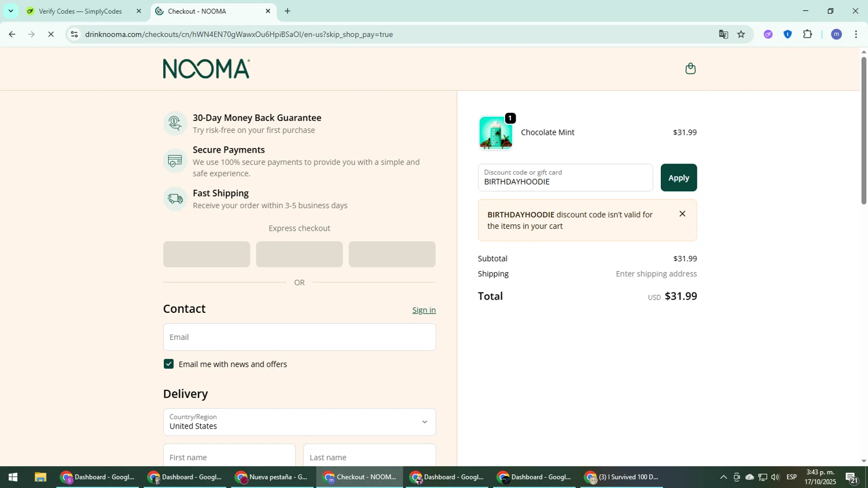The width and height of the screenshot is (868, 488).
Task: Open the clock showing 3:43 p. m.
Action: [x=820, y=477]
